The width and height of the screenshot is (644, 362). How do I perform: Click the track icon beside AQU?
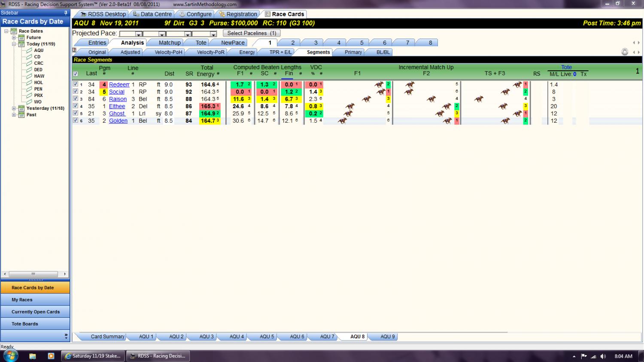29,50
